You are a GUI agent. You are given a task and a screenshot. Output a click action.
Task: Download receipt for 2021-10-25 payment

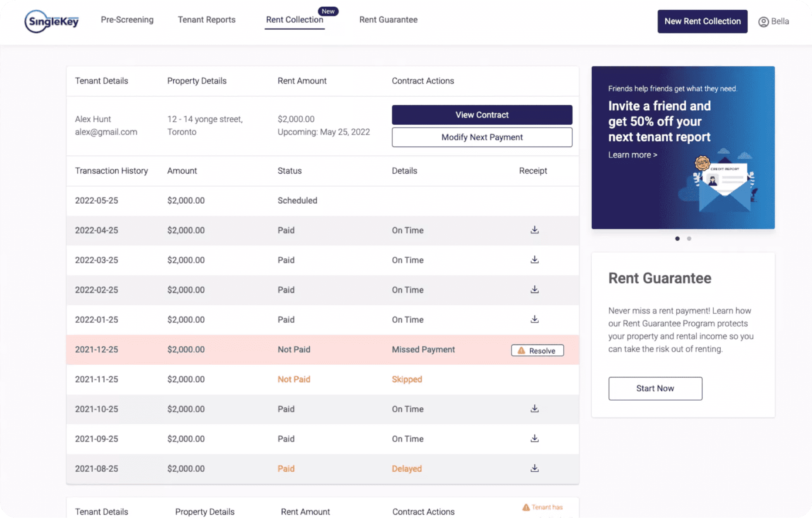pyautogui.click(x=535, y=409)
